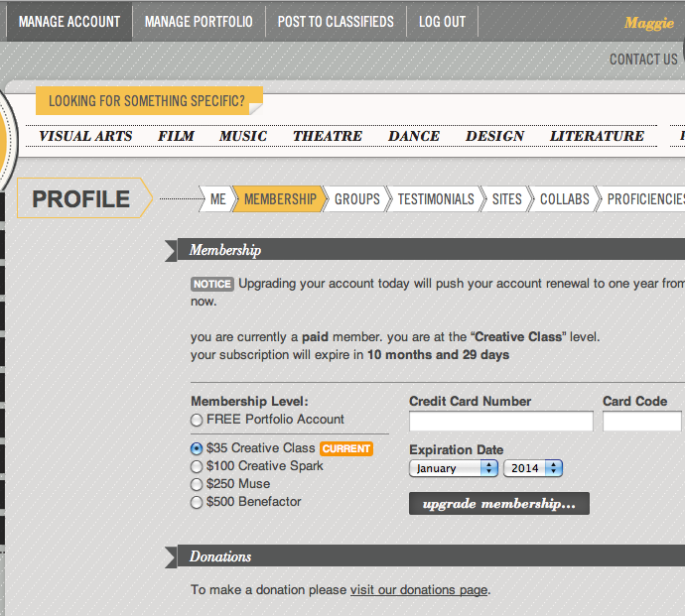Switch to the Groups profile tab

pos(356,199)
